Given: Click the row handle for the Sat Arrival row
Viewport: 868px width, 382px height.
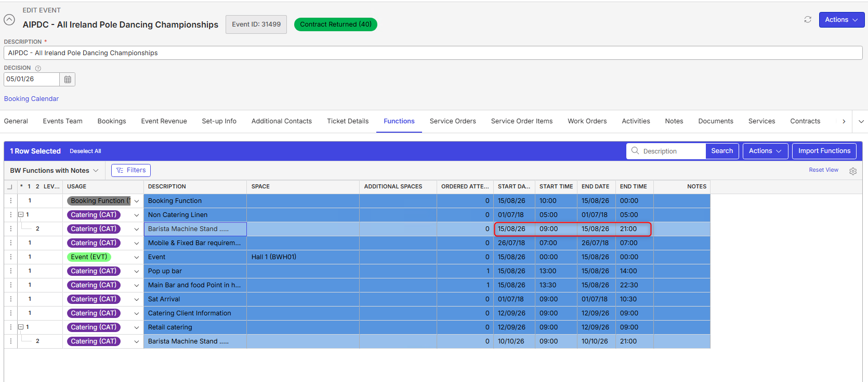Looking at the screenshot, I should pos(11,299).
